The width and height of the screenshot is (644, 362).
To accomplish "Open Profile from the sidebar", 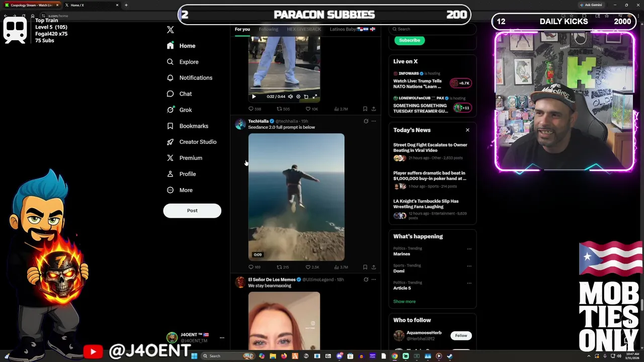I will 181,174.
